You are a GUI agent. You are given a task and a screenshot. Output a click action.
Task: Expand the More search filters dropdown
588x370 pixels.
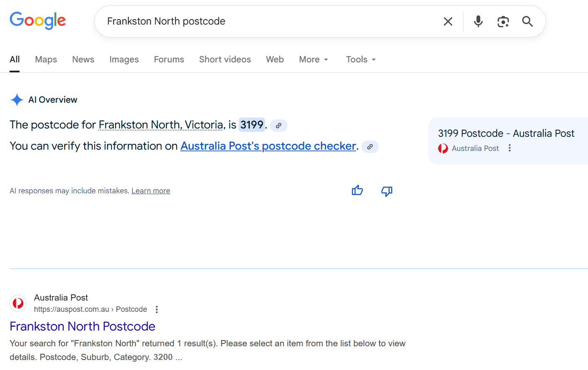(314, 59)
